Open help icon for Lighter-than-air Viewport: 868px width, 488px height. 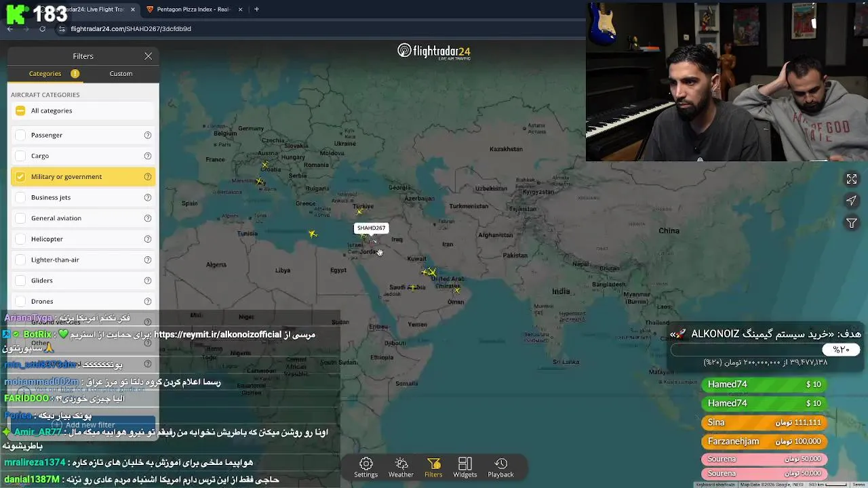click(147, 260)
